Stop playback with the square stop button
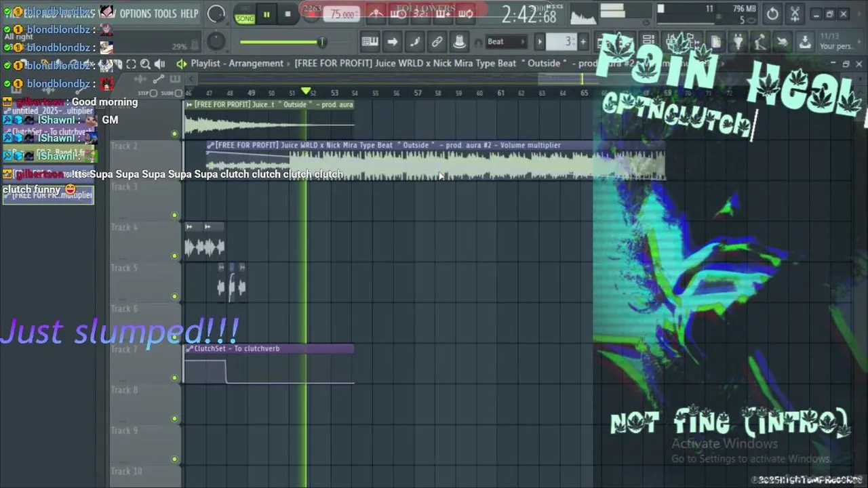This screenshot has width=868, height=488. tap(288, 14)
